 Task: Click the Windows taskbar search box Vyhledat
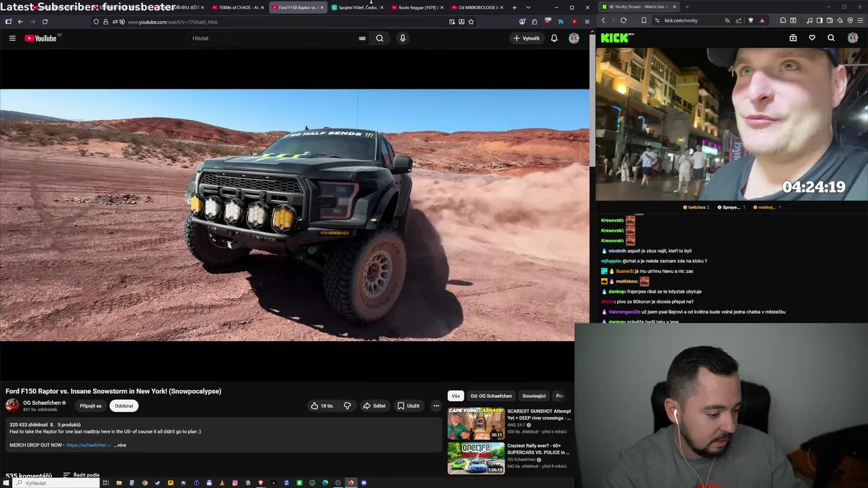point(56,483)
